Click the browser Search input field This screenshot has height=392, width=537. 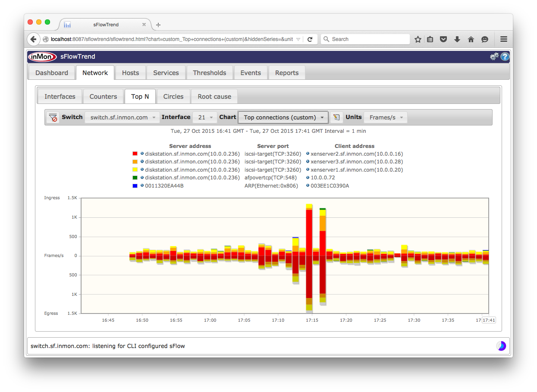[365, 39]
